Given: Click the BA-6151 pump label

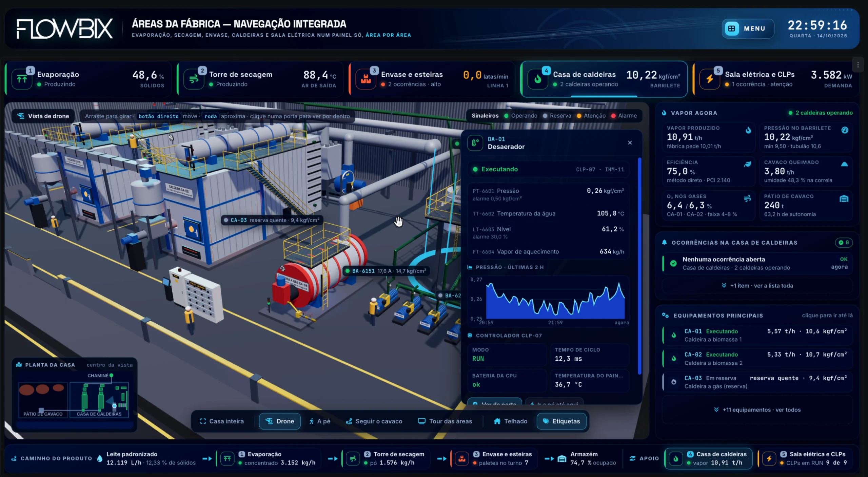Looking at the screenshot, I should [x=386, y=271].
